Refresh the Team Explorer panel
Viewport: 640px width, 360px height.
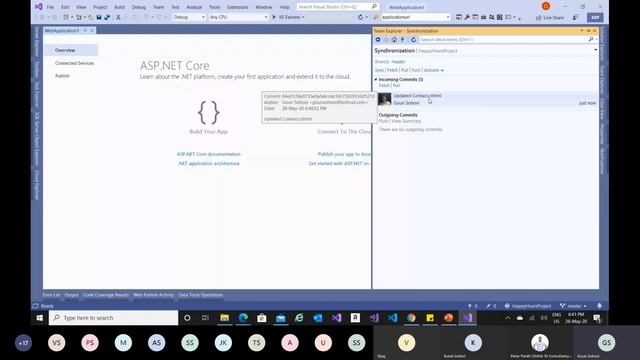click(413, 40)
